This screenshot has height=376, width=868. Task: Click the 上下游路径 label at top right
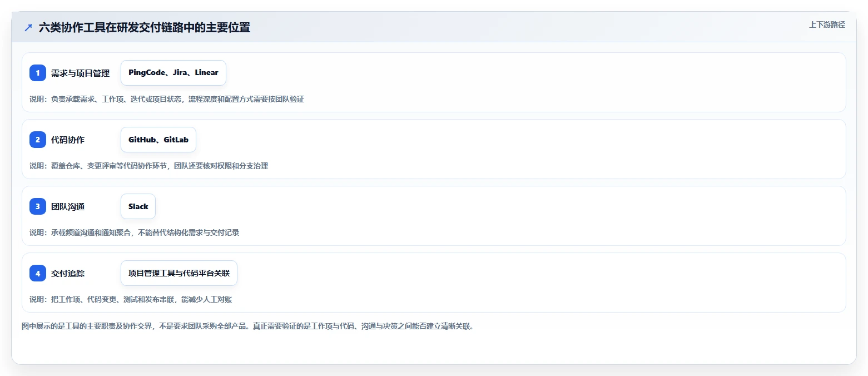point(827,24)
